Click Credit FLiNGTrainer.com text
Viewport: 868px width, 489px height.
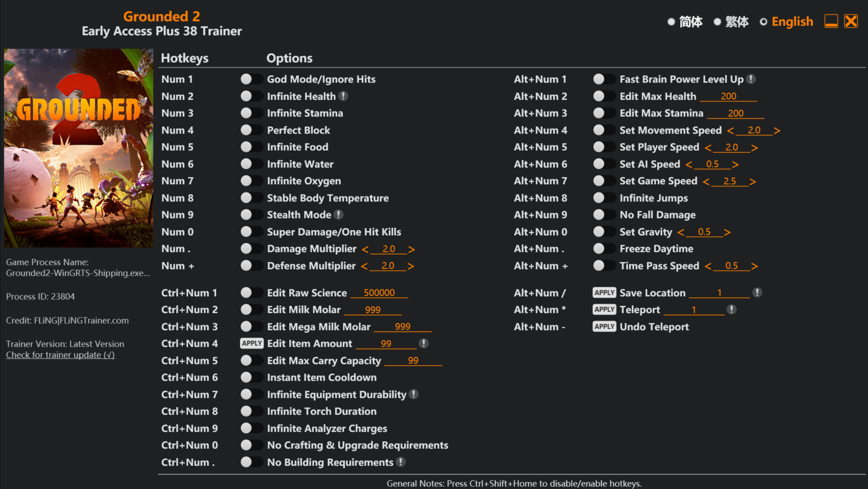(67, 320)
